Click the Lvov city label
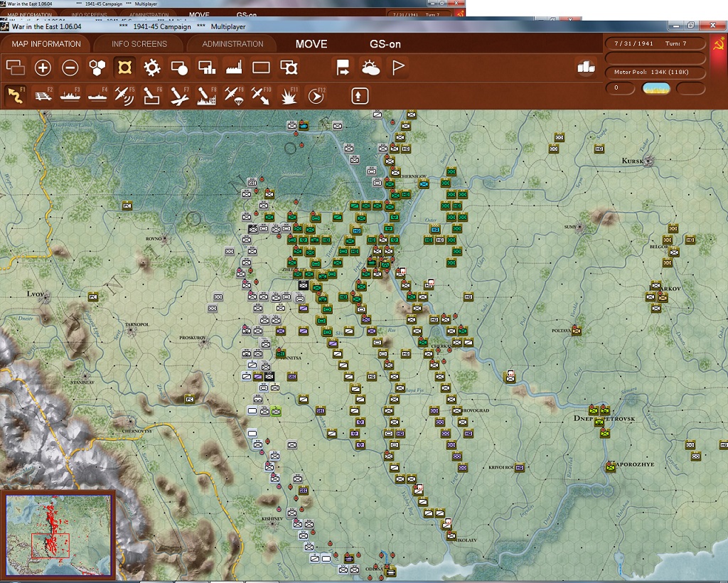Image resolution: width=728 pixels, height=583 pixels. pyautogui.click(x=36, y=294)
